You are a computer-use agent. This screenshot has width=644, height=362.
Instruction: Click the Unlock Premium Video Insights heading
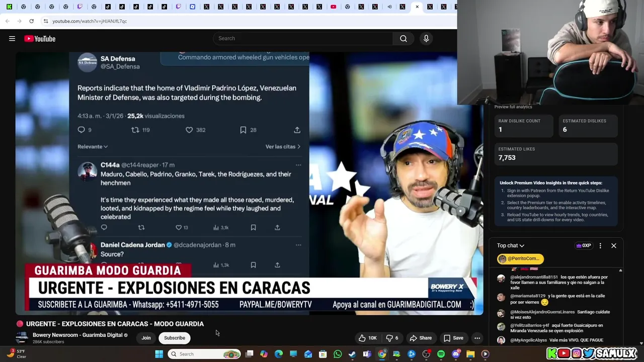pyautogui.click(x=551, y=183)
